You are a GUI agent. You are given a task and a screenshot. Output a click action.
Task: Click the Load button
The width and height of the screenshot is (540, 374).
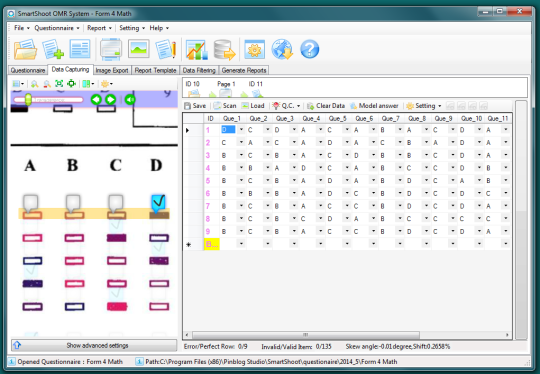(x=253, y=106)
